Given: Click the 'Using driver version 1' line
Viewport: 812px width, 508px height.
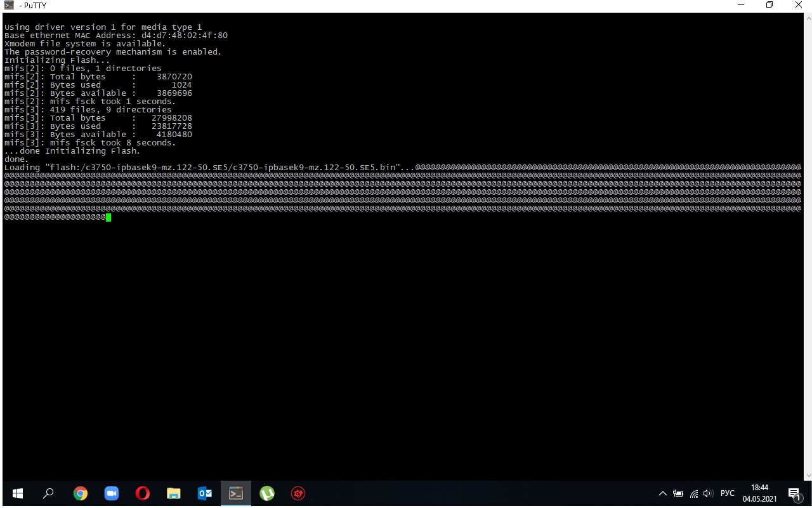Looking at the screenshot, I should point(103,27).
